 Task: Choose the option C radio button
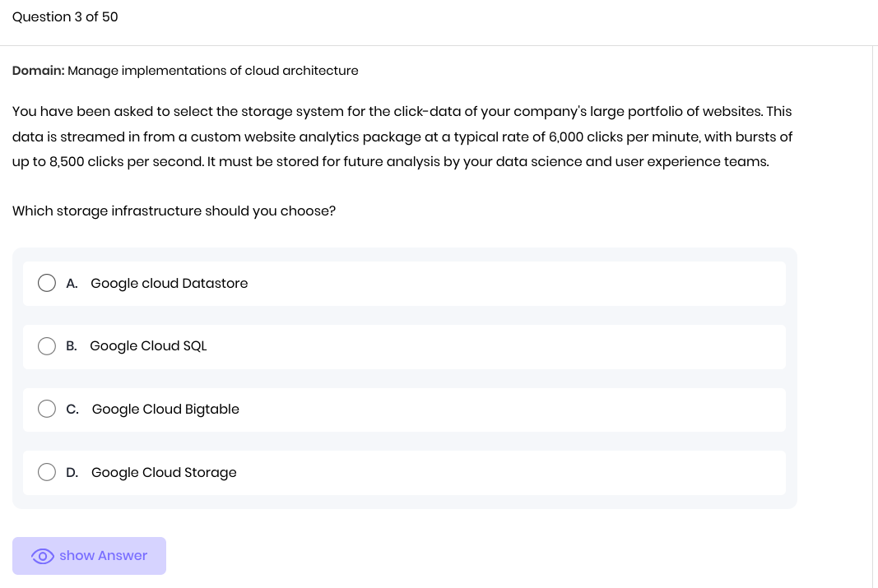(x=48, y=410)
